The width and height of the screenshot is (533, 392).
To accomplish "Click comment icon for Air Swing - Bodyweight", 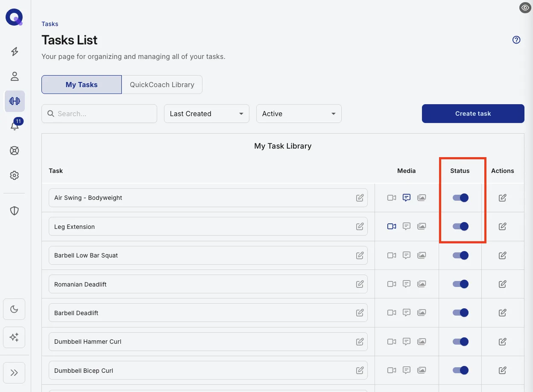I will pyautogui.click(x=407, y=198).
